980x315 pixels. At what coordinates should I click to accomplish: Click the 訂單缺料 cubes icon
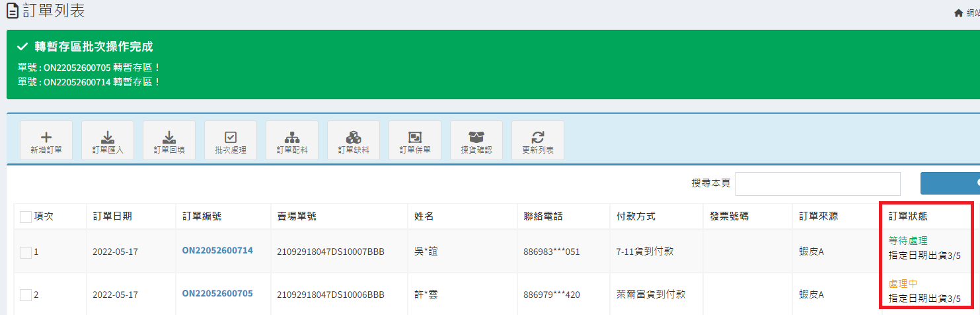point(354,140)
